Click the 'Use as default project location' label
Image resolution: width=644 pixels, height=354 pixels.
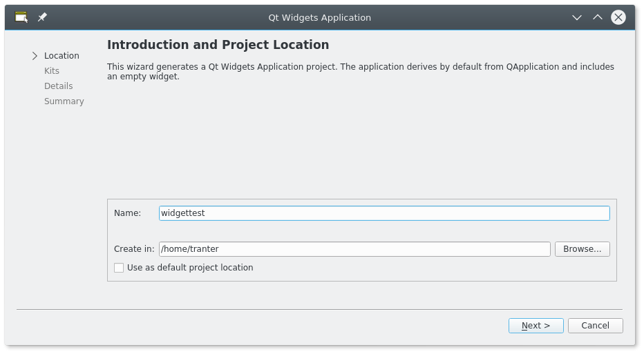190,268
